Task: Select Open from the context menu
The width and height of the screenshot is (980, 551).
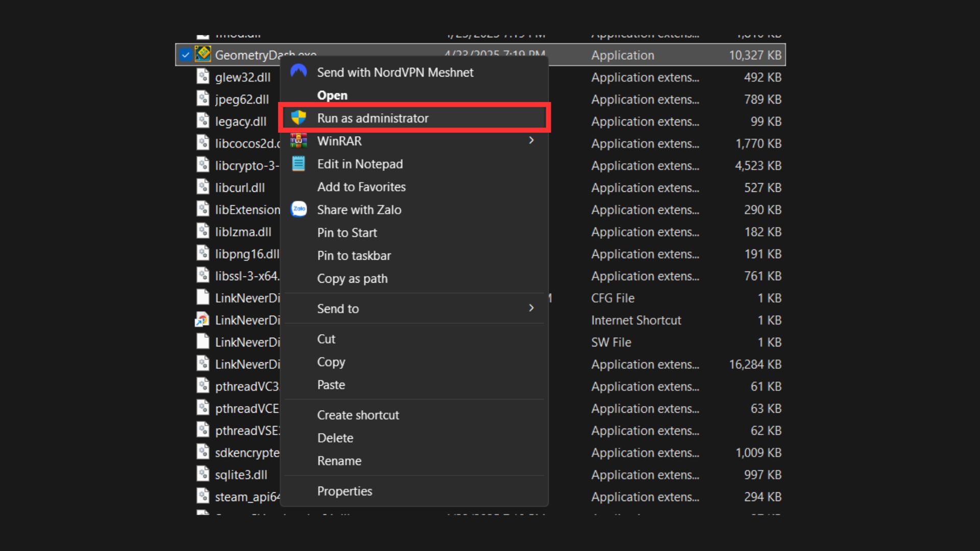Action: click(332, 95)
